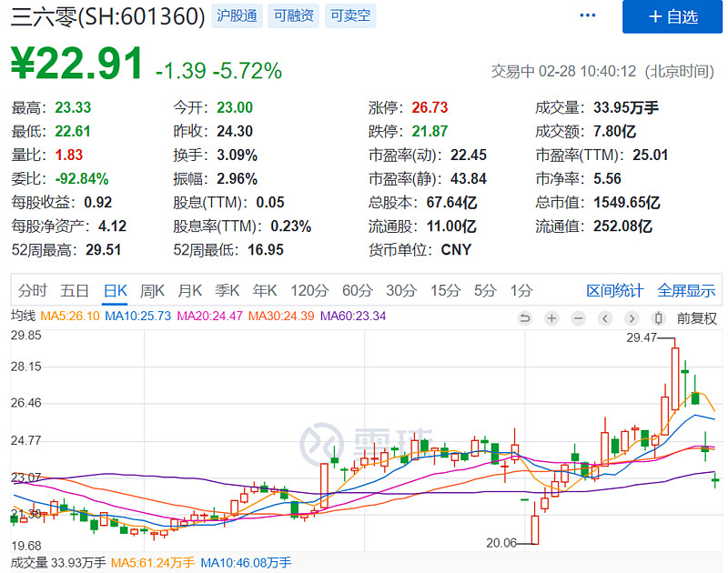The width and height of the screenshot is (728, 573).
Task: Switch to the 五日 chart tab
Action: tap(75, 290)
